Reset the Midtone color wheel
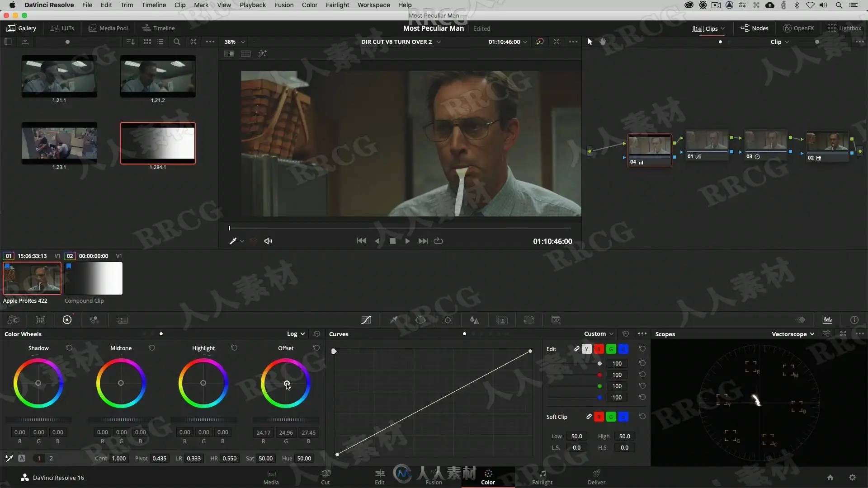Image resolution: width=868 pixels, height=488 pixels. [152, 348]
